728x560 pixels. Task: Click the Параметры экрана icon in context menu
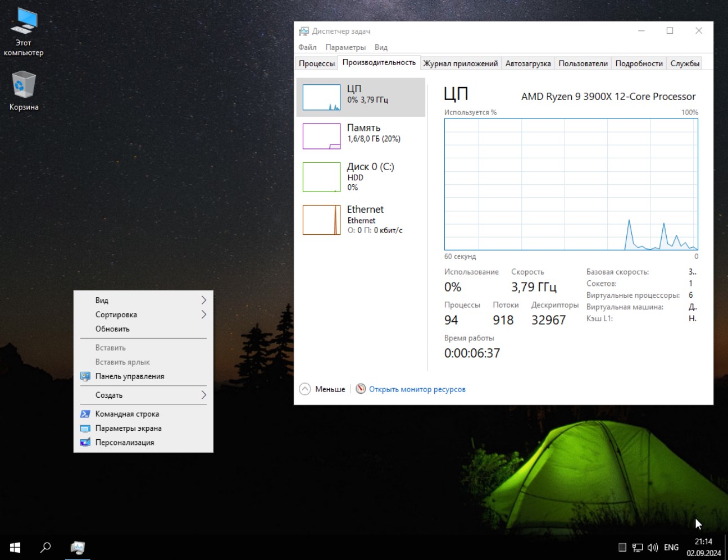click(85, 428)
